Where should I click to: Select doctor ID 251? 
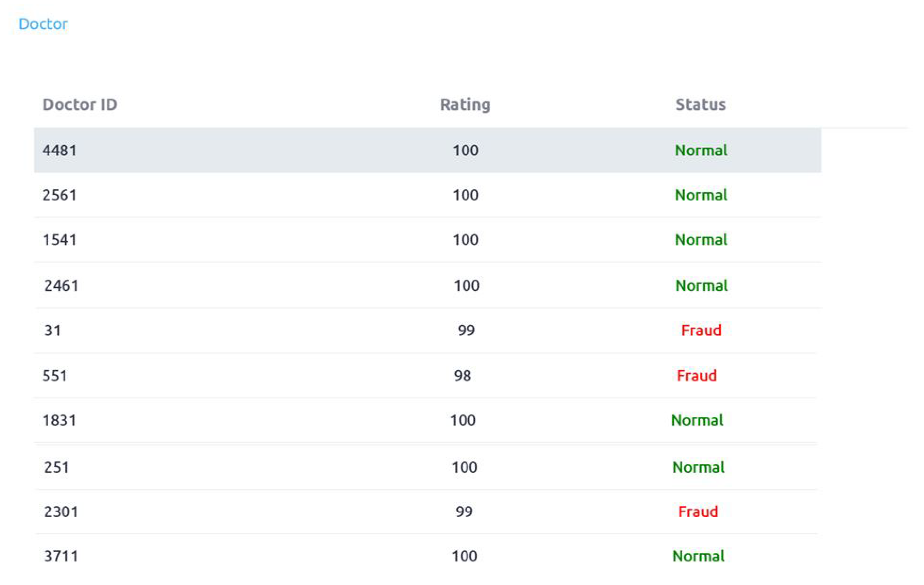pyautogui.click(x=56, y=467)
